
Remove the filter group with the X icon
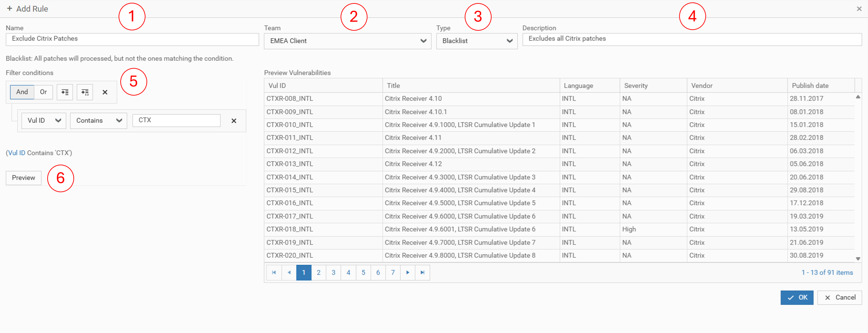click(x=105, y=92)
